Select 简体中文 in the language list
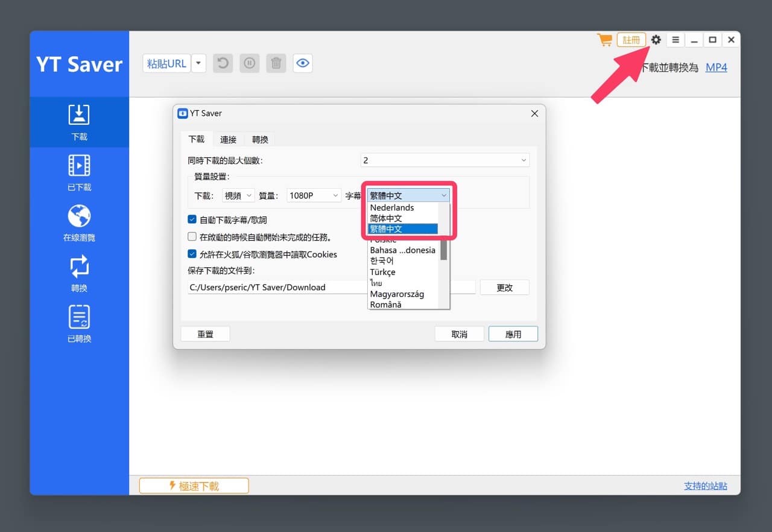 tap(403, 218)
